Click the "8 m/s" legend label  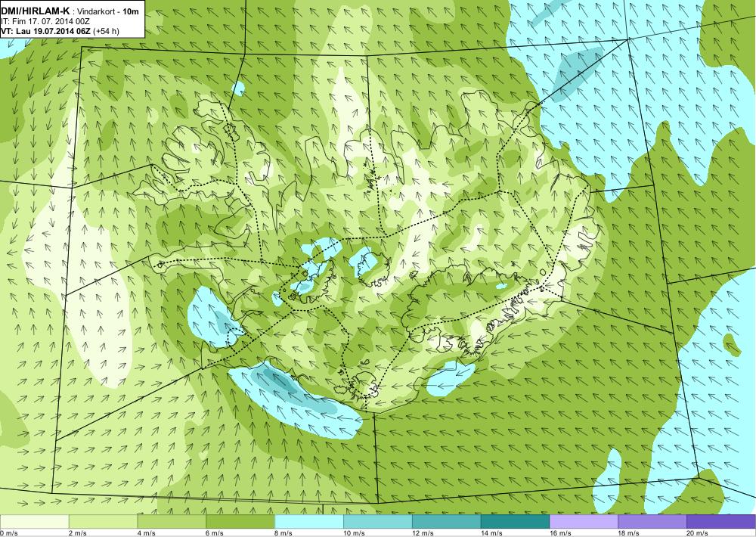[x=283, y=533]
